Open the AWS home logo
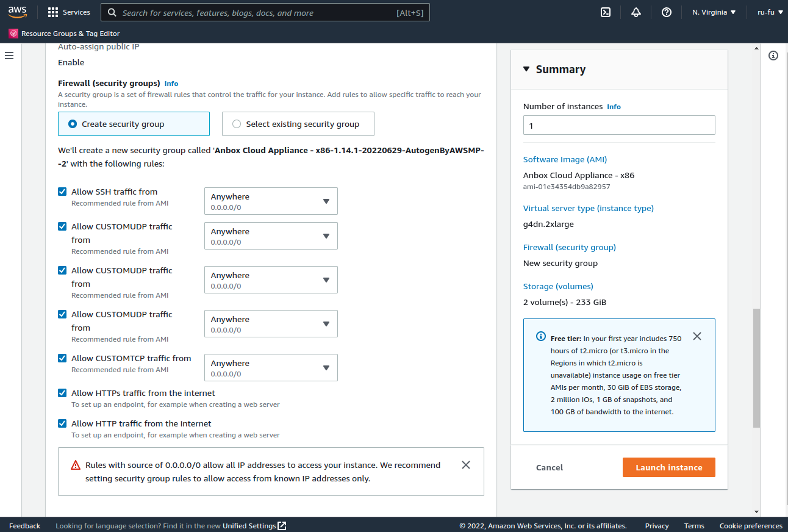 point(18,12)
